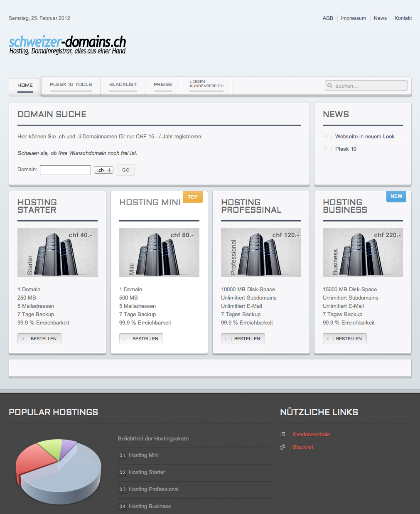The image size is (420, 514).
Task: Switch to the Preise tab
Action: point(163,85)
